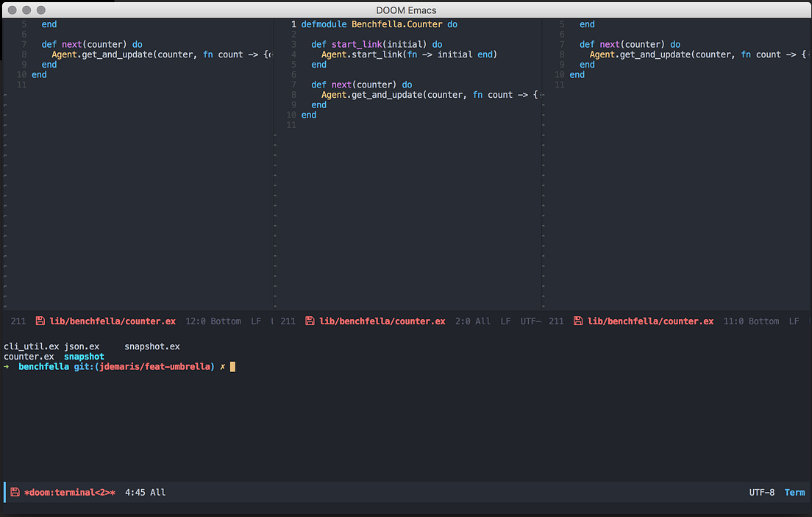This screenshot has width=812, height=517.
Task: Click the LF indicator in the right pane modeline
Action: 793,321
